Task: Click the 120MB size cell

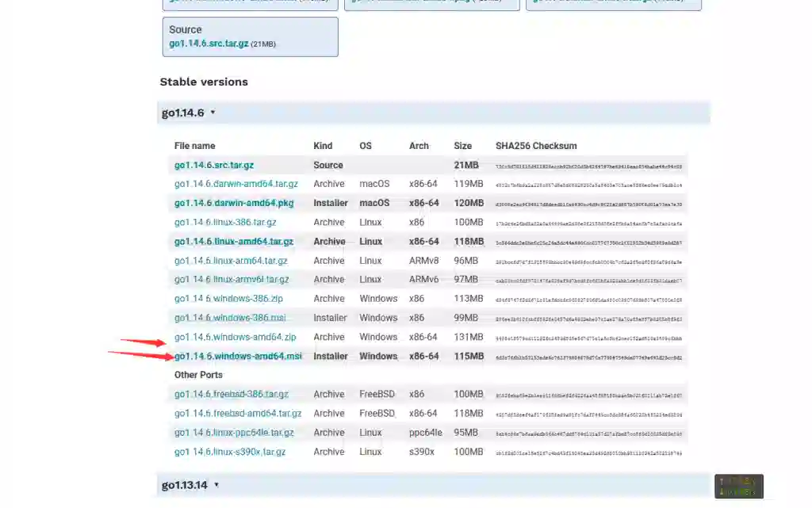Action: (469, 203)
